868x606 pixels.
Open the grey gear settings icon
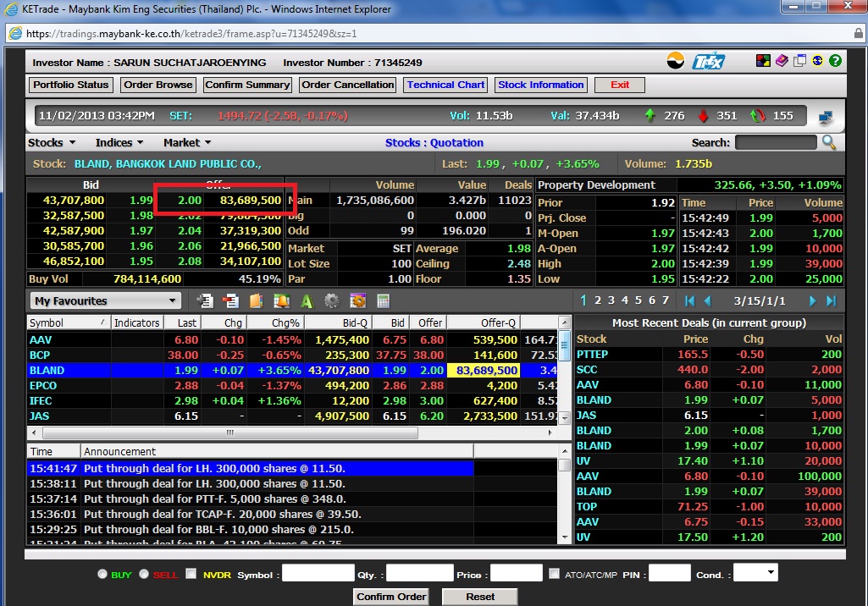click(332, 301)
